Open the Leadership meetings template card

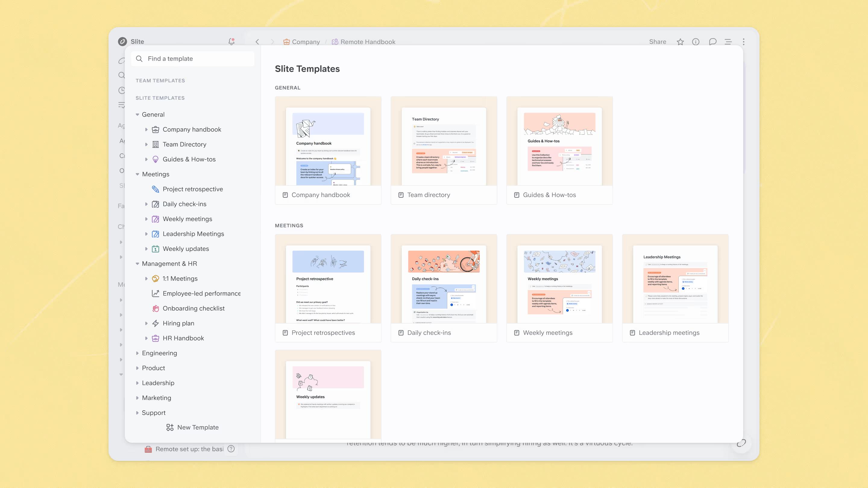[x=675, y=288]
